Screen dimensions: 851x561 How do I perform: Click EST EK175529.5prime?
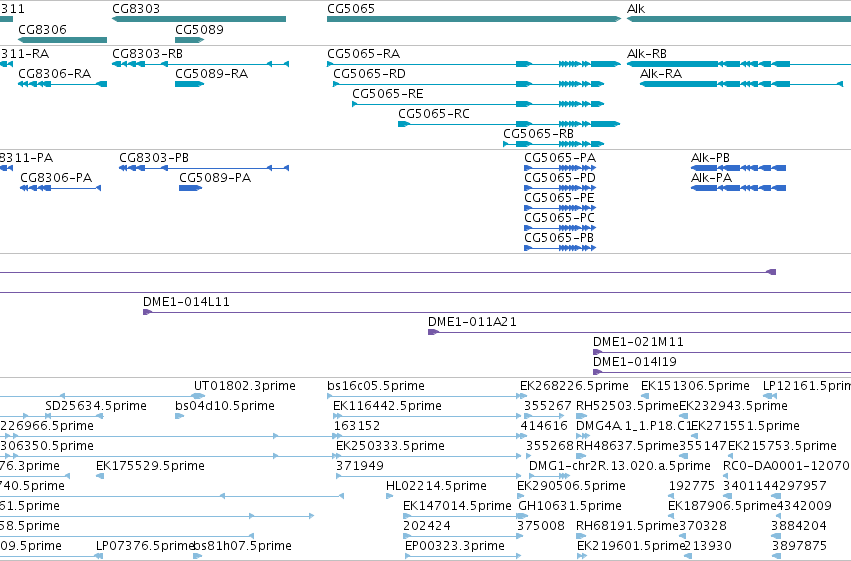coord(150,466)
